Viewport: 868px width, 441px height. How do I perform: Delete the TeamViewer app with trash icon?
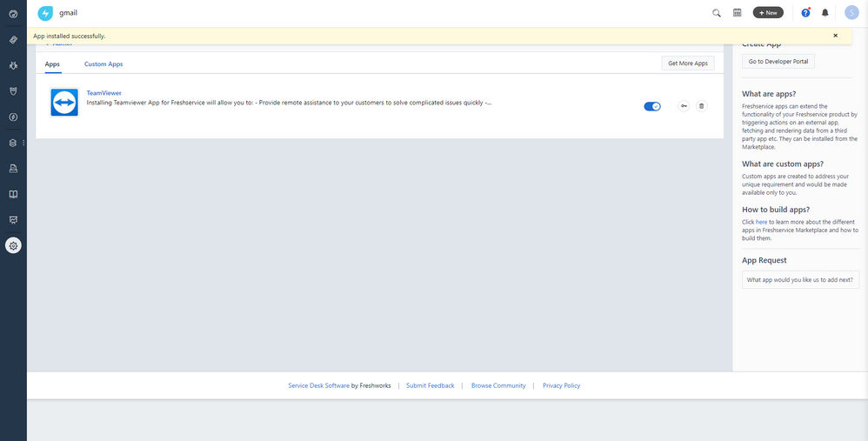click(x=701, y=106)
